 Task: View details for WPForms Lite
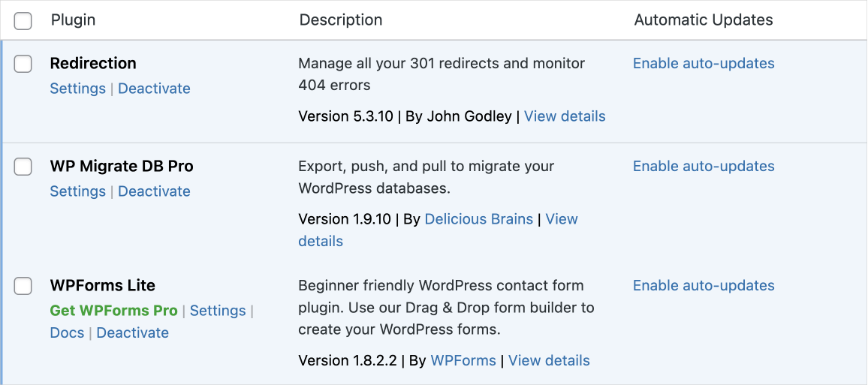[549, 361]
